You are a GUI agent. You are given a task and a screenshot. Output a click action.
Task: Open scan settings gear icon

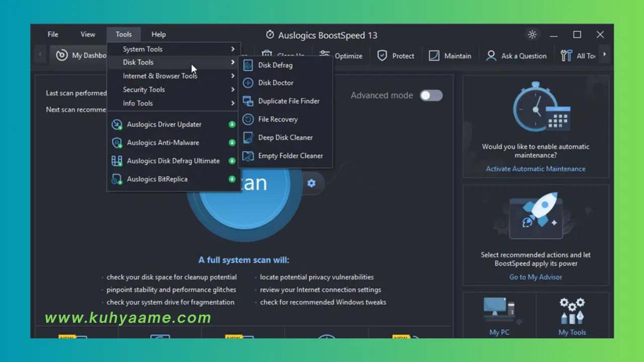click(x=311, y=183)
